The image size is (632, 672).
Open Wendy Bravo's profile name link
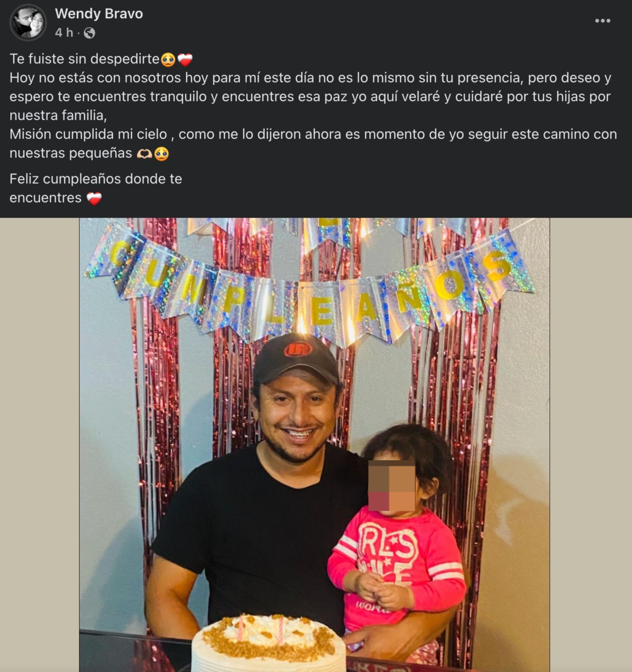[99, 14]
